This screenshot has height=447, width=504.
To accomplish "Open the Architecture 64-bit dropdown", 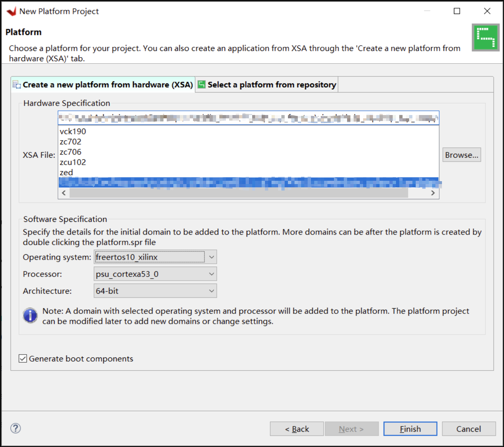I will click(155, 291).
